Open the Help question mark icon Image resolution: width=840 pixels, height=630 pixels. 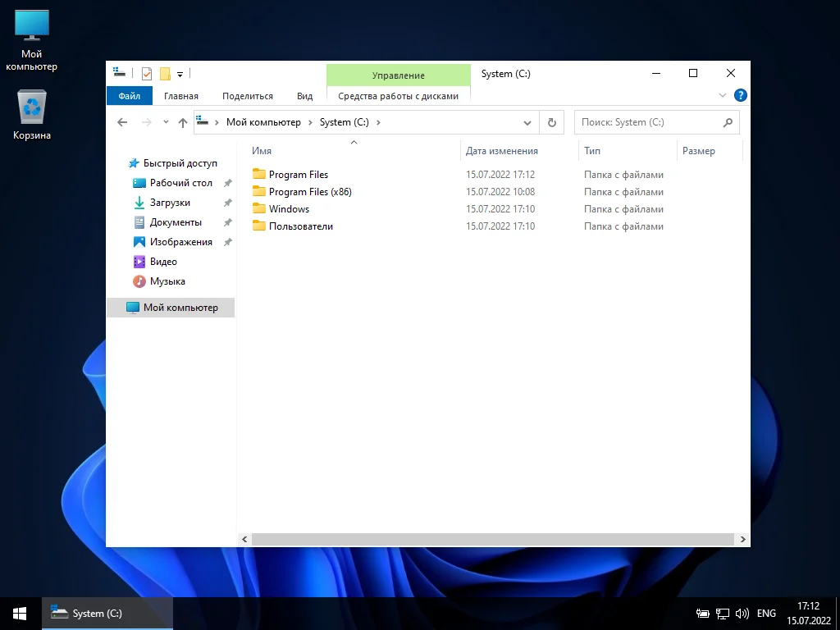(x=740, y=95)
